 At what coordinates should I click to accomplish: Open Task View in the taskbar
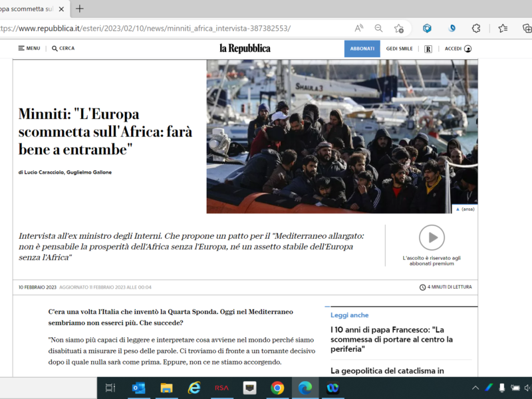pyautogui.click(x=110, y=388)
